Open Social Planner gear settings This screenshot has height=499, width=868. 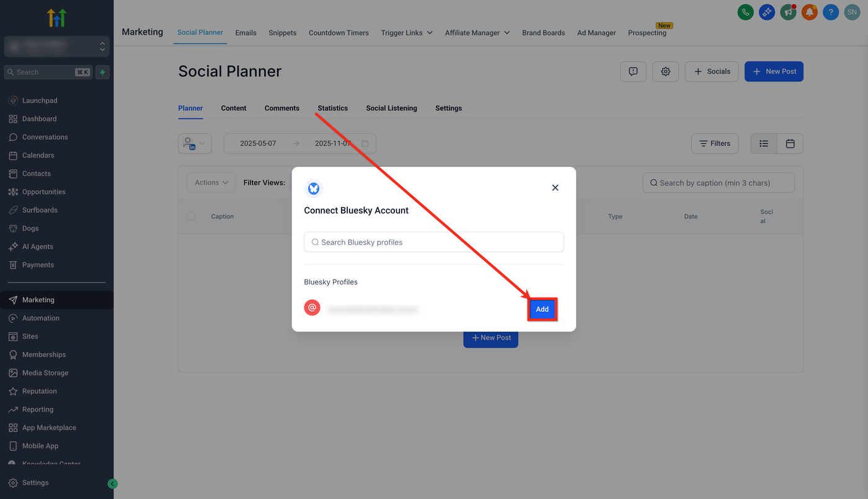pos(666,71)
